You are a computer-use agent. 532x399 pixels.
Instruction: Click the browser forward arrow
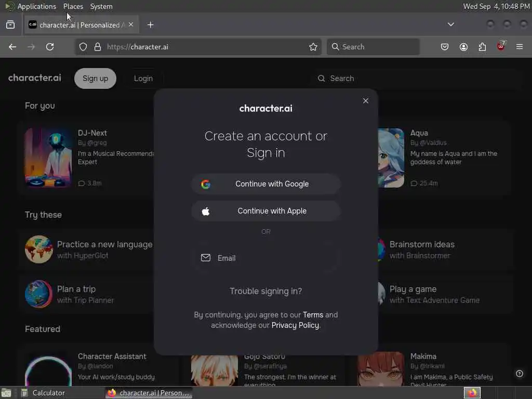[x=31, y=47]
